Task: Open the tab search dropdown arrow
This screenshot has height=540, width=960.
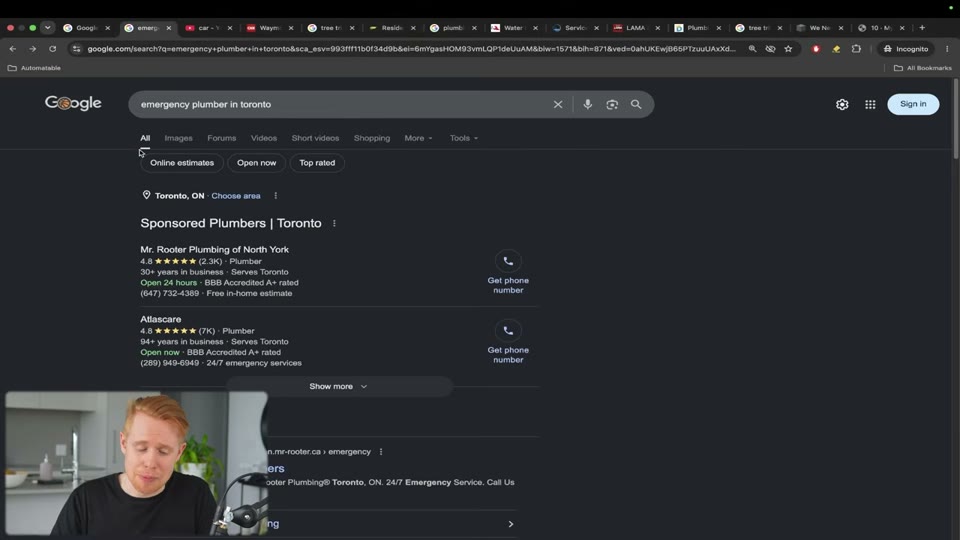Action: 48,28
